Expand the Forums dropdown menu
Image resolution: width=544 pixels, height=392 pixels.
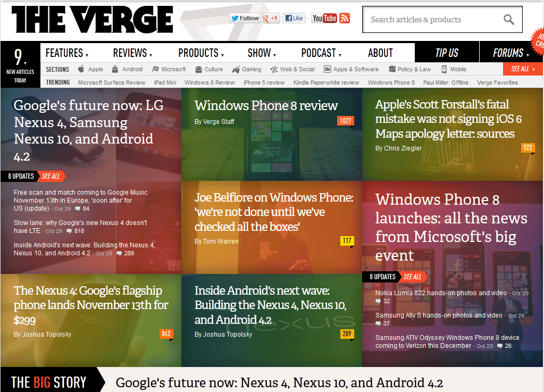click(x=511, y=53)
